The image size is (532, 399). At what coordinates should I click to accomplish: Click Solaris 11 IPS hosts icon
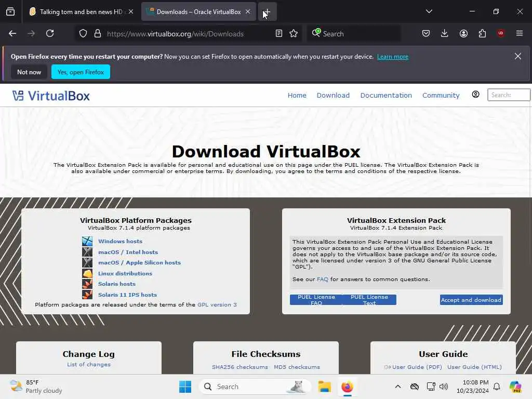click(87, 294)
